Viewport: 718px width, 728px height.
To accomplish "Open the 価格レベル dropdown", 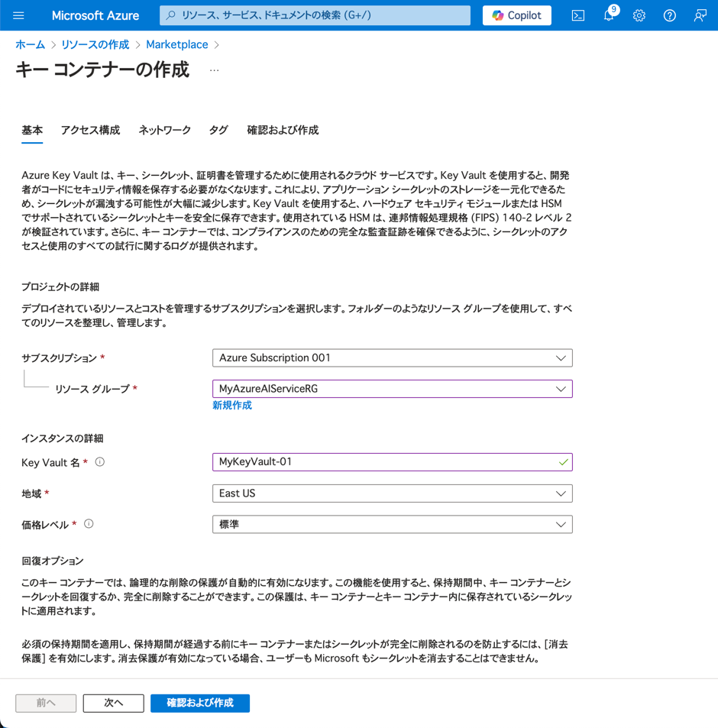I will pos(392,524).
